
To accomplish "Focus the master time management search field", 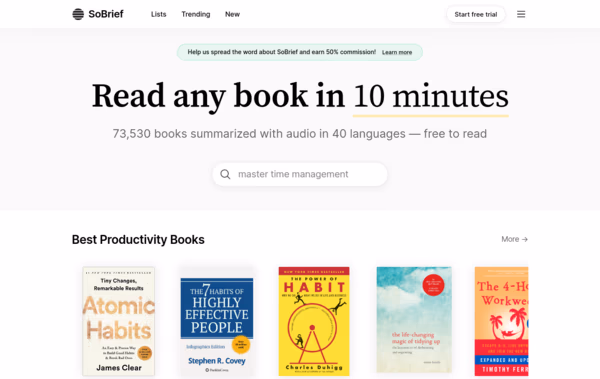I will point(300,174).
